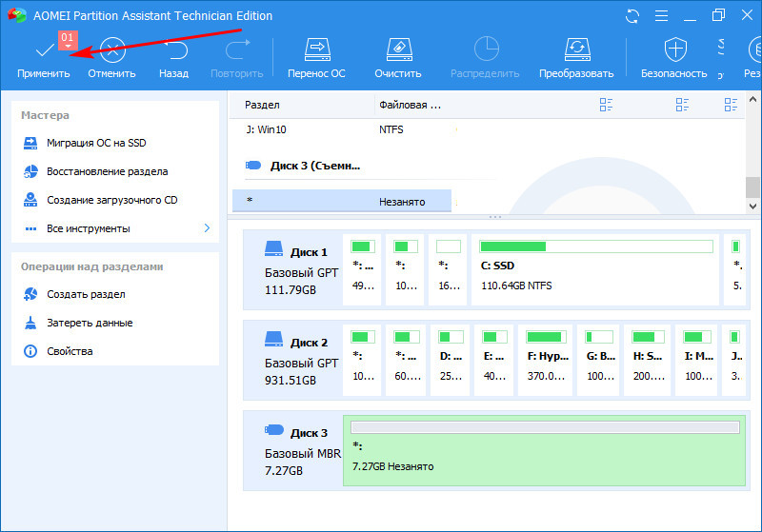Select the 7.27GB Незанято space on Disk 3
Screen dimensions: 762x532
pyautogui.click(x=544, y=450)
